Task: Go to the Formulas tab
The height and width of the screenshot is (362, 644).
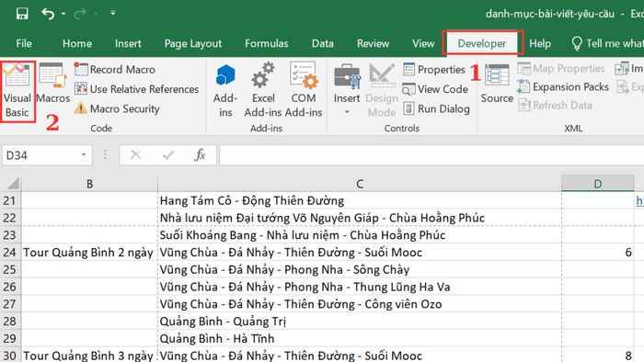Action: click(267, 43)
